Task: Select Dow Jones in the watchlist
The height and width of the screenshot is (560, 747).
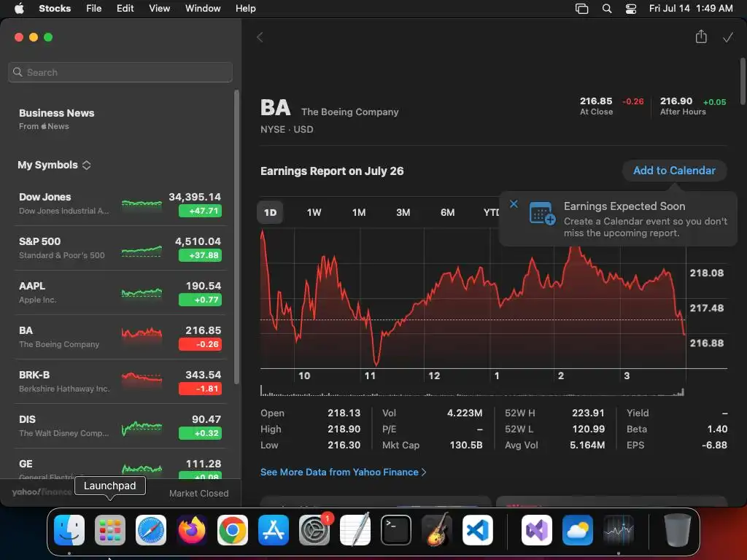Action: (x=120, y=204)
